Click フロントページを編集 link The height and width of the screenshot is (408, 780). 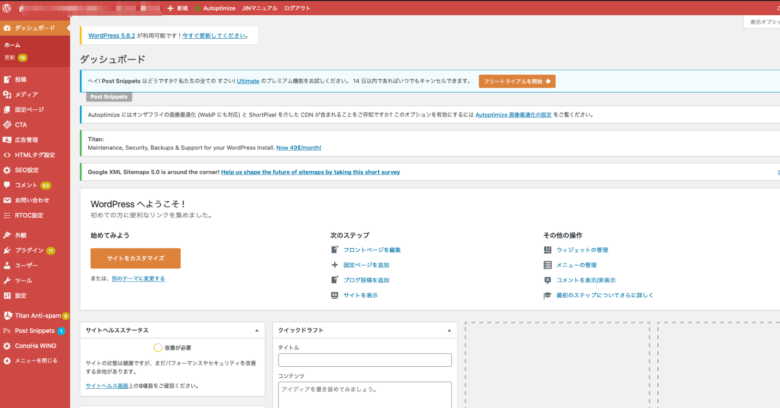[x=372, y=250]
